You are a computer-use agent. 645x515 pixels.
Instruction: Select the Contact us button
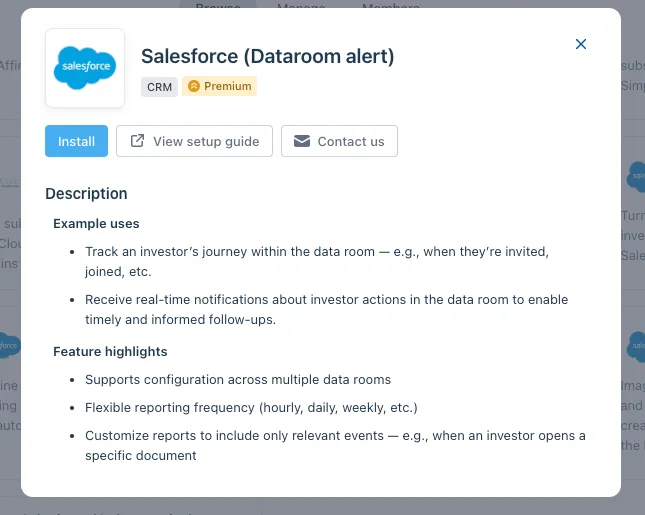pos(339,141)
